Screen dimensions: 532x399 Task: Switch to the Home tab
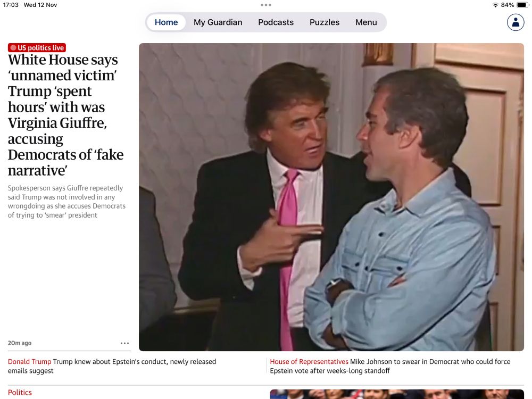(x=166, y=22)
